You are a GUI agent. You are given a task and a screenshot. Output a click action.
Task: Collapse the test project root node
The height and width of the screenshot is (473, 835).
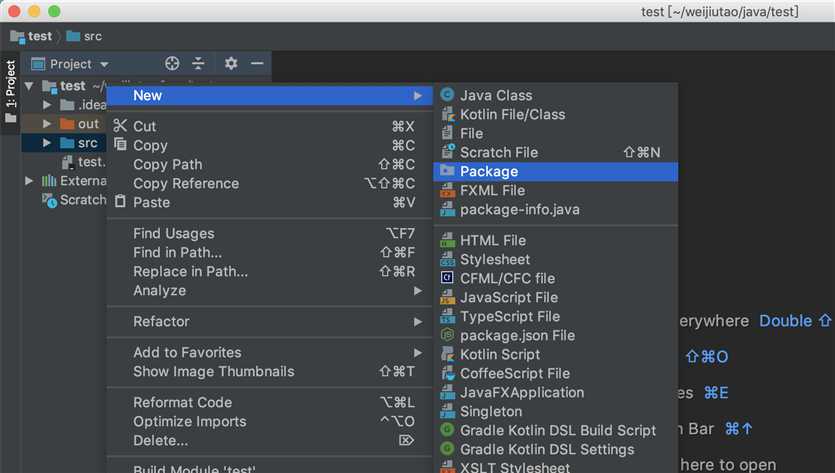click(29, 86)
